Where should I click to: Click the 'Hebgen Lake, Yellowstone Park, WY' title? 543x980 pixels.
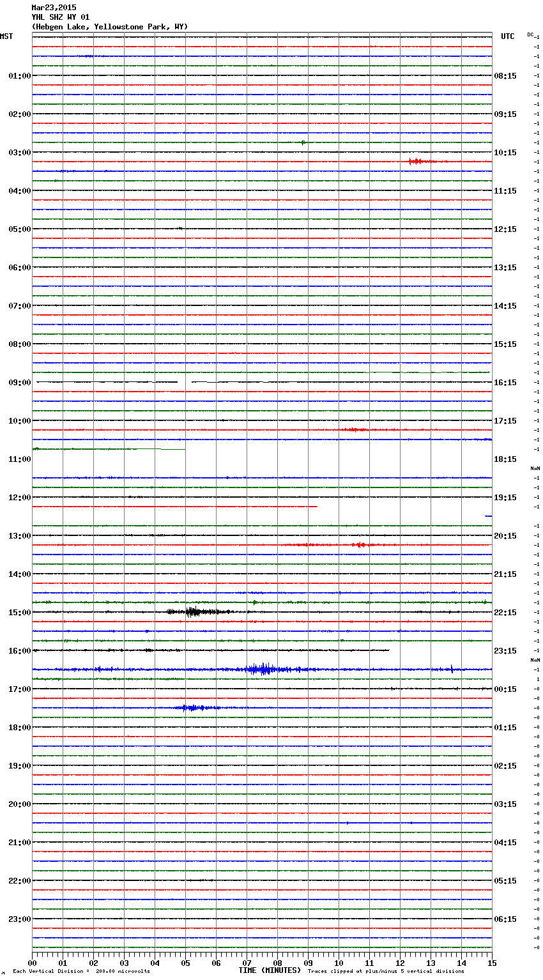coord(110,27)
